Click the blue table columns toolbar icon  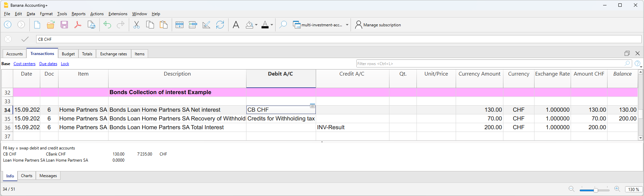pos(193,25)
